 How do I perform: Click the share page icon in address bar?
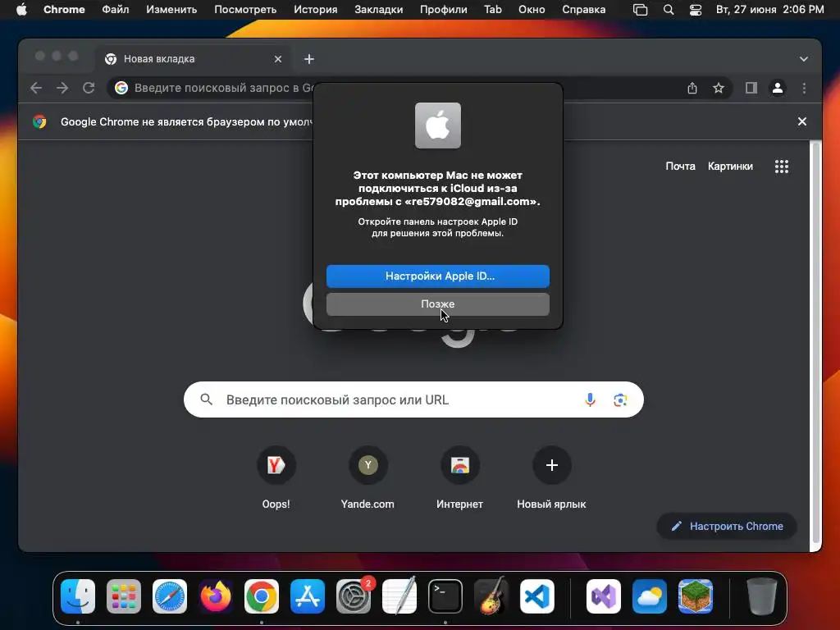tap(692, 88)
